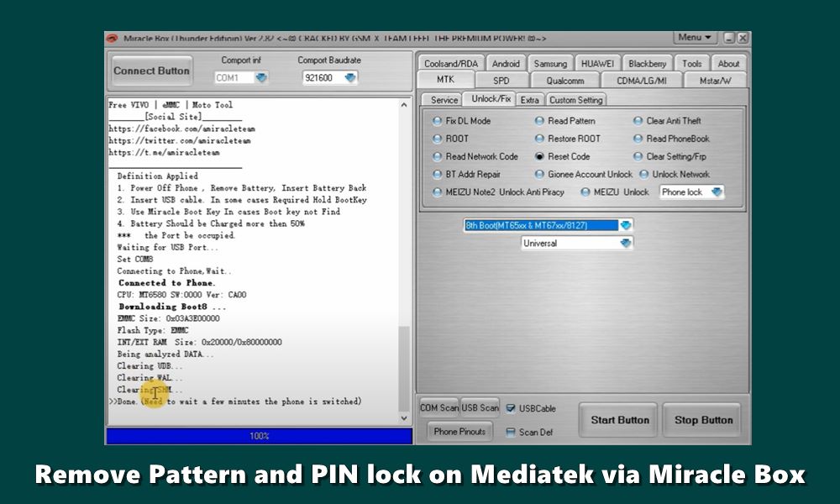Click the 'CPU: MT6580' log line
The width and height of the screenshot is (840, 504).
[181, 295]
